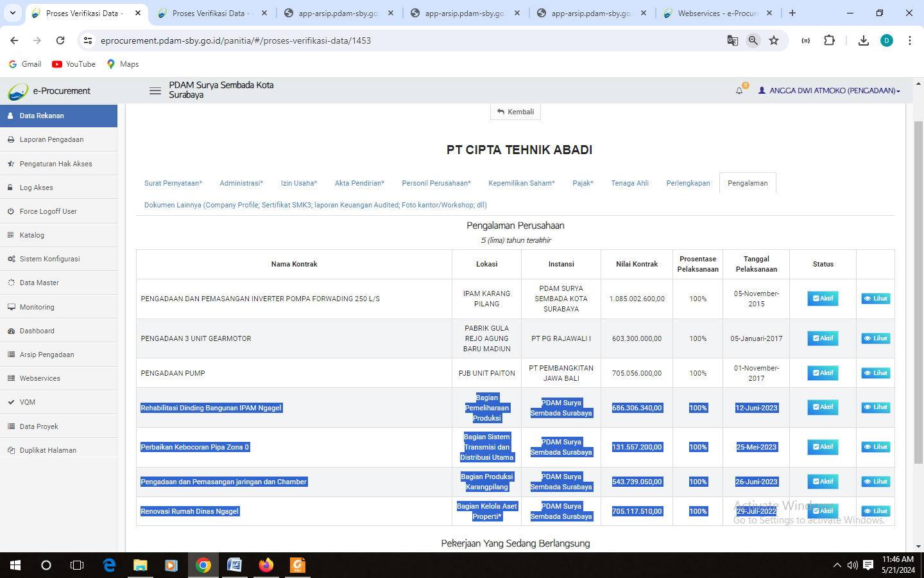Open Firefox from the taskbar
The height and width of the screenshot is (578, 924).
pos(266,565)
